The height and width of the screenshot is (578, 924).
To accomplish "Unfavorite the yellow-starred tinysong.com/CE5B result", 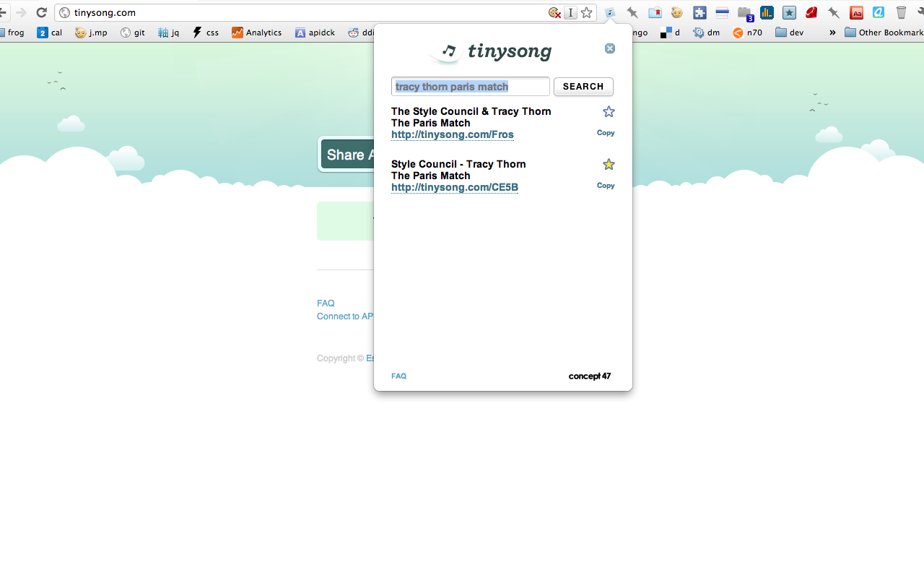I will point(609,164).
